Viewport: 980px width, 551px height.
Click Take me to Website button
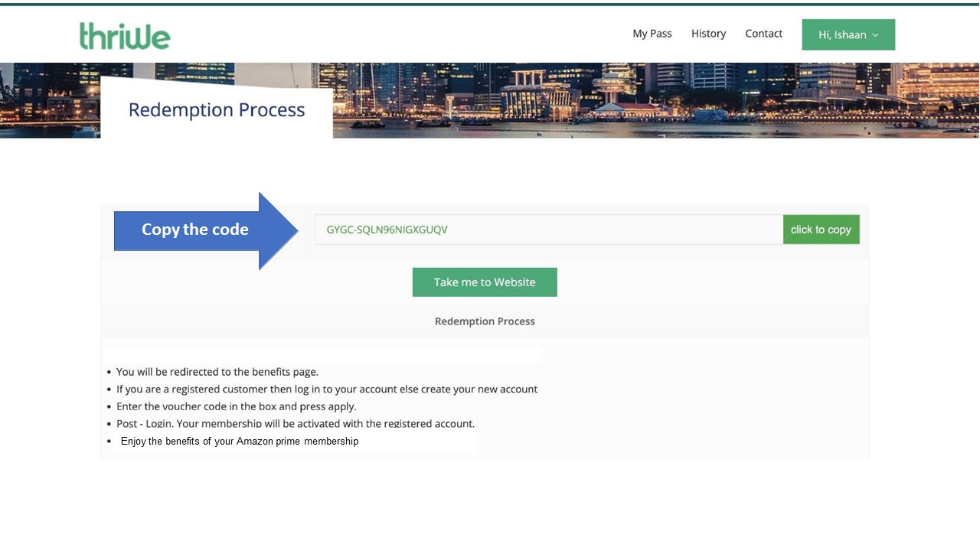[x=484, y=282]
